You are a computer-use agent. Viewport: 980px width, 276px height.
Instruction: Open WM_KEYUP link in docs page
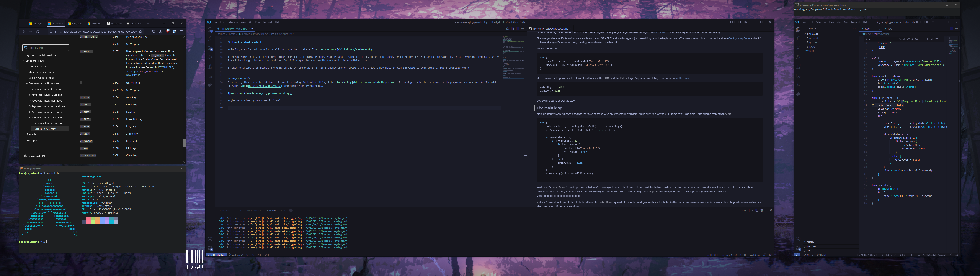pos(133,75)
